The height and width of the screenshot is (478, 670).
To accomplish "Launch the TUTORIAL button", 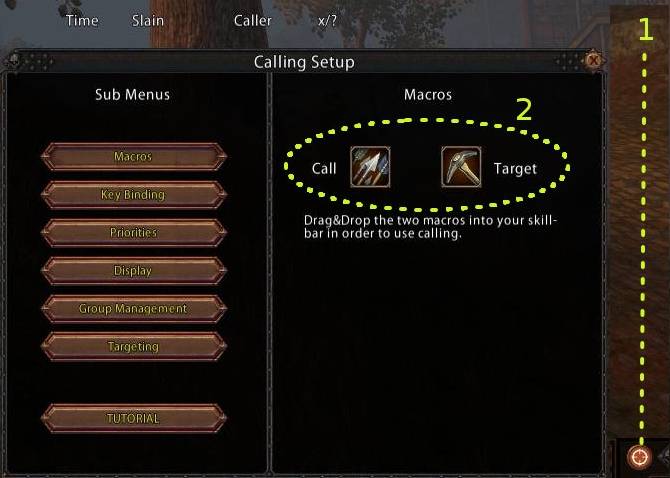I will (x=133, y=418).
